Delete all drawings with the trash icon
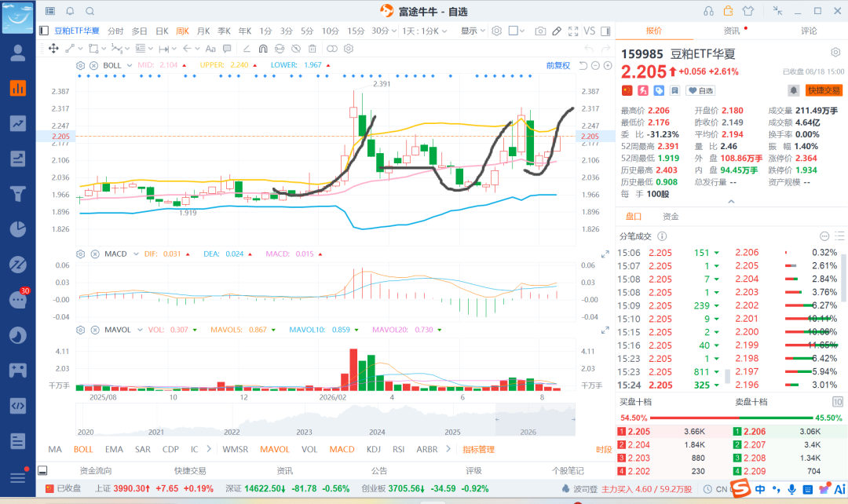The width and height of the screenshot is (848, 504). 312,49
